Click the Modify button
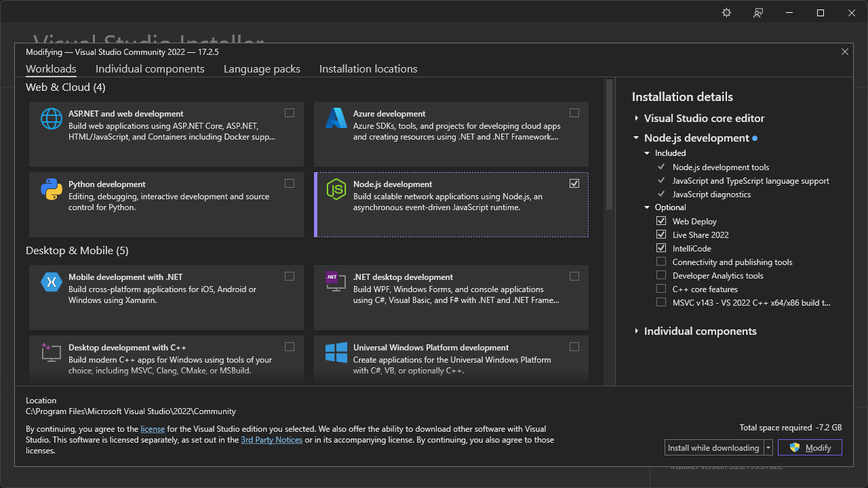 point(810,447)
